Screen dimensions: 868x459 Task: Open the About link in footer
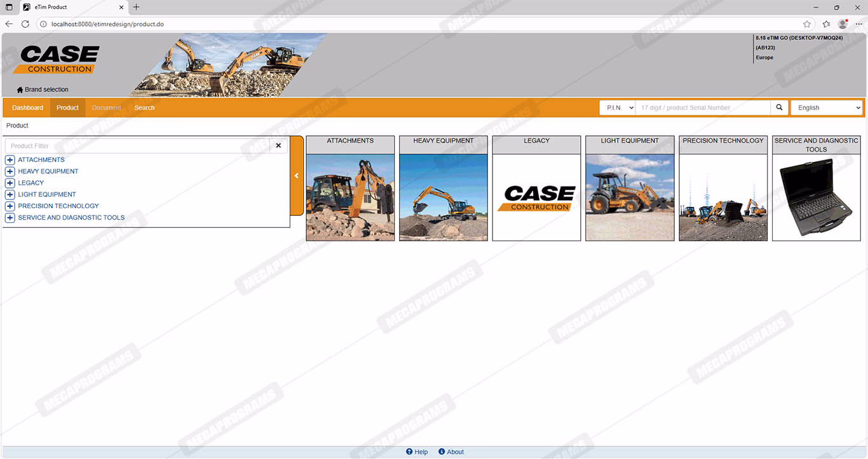[451, 452]
